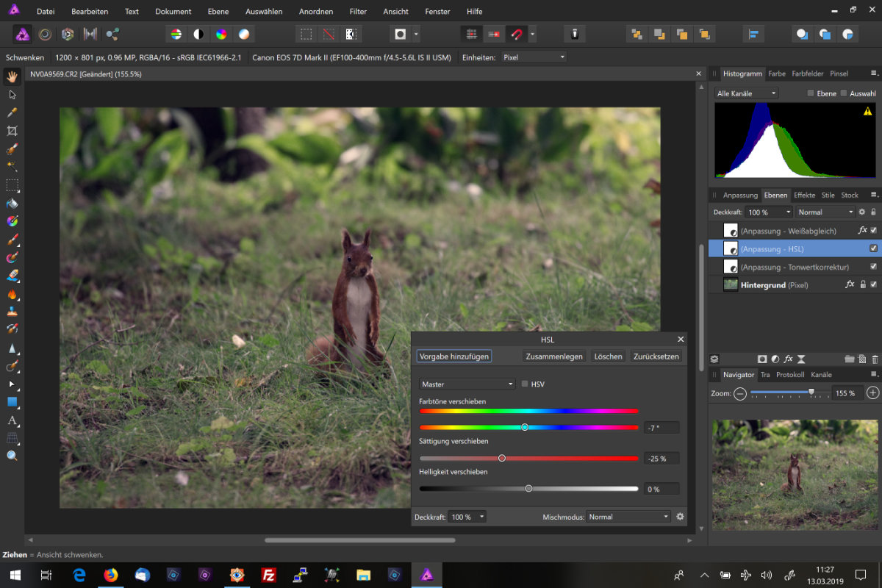Click the navigator thumbnail preview of squirrel
Image resolution: width=882 pixels, height=588 pixels.
(795, 475)
